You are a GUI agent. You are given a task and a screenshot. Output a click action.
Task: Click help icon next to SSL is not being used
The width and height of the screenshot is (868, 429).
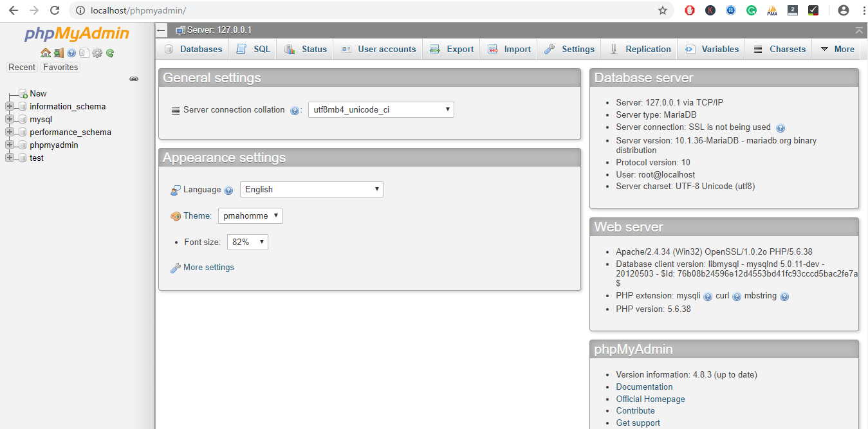tap(780, 128)
